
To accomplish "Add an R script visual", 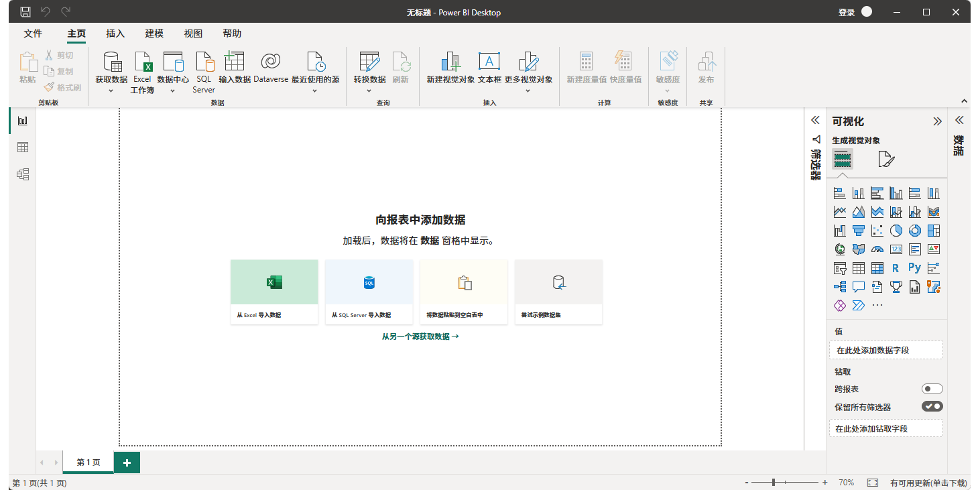I will point(896,267).
